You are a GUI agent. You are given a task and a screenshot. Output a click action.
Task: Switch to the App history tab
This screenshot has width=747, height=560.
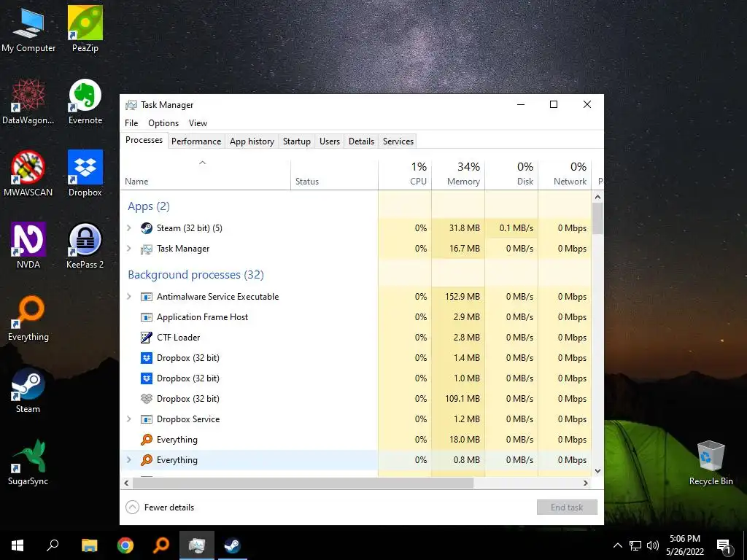tap(252, 141)
